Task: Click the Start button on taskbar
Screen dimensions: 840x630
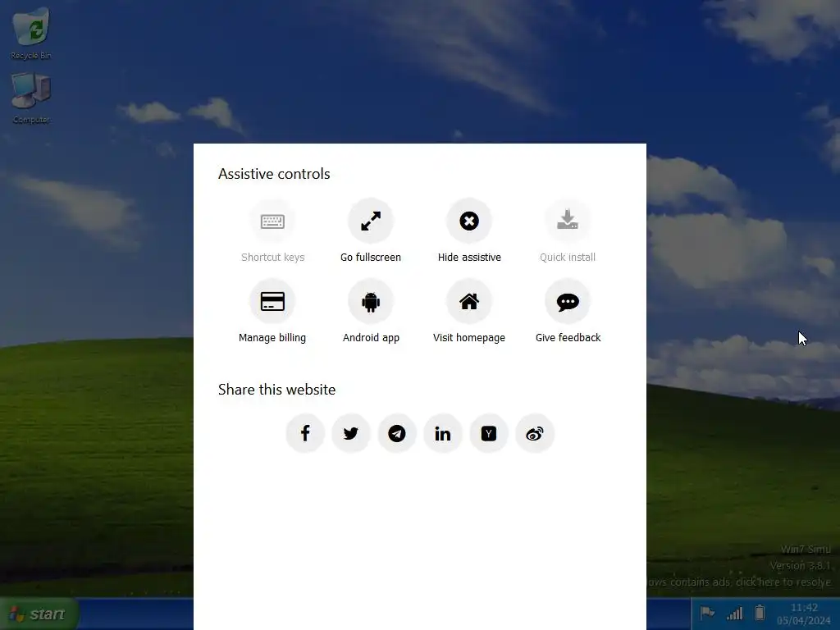Action: [x=39, y=614]
